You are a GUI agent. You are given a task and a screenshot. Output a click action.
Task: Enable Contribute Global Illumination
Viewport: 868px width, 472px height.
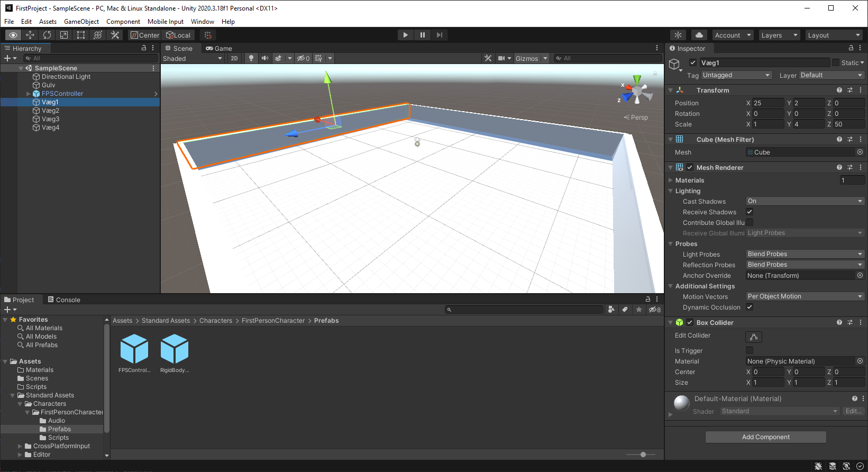click(x=750, y=222)
